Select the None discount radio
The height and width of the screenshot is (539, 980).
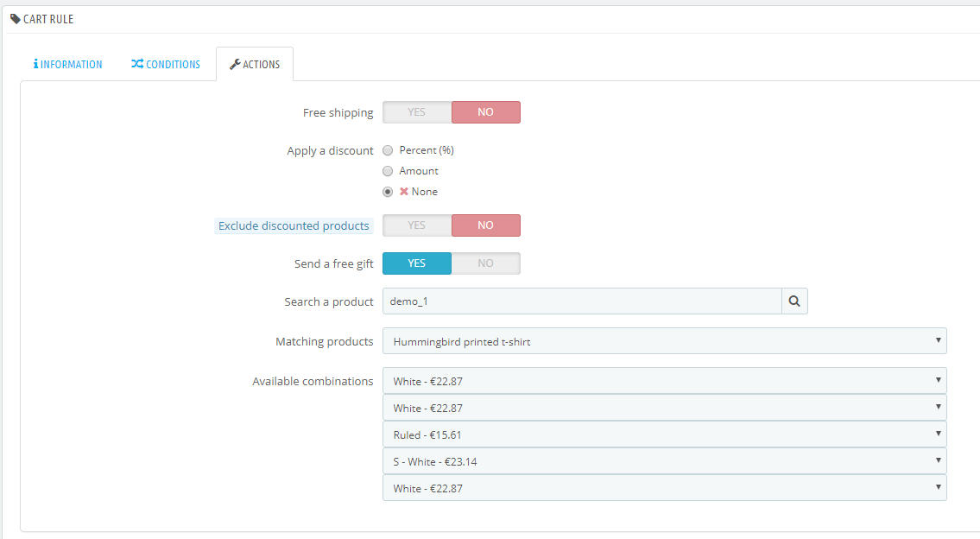[x=388, y=192]
